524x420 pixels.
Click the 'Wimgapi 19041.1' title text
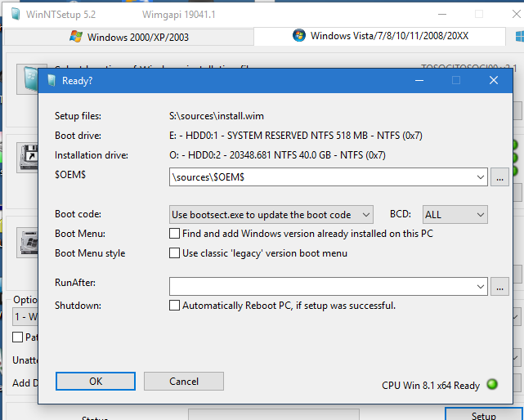tap(178, 15)
